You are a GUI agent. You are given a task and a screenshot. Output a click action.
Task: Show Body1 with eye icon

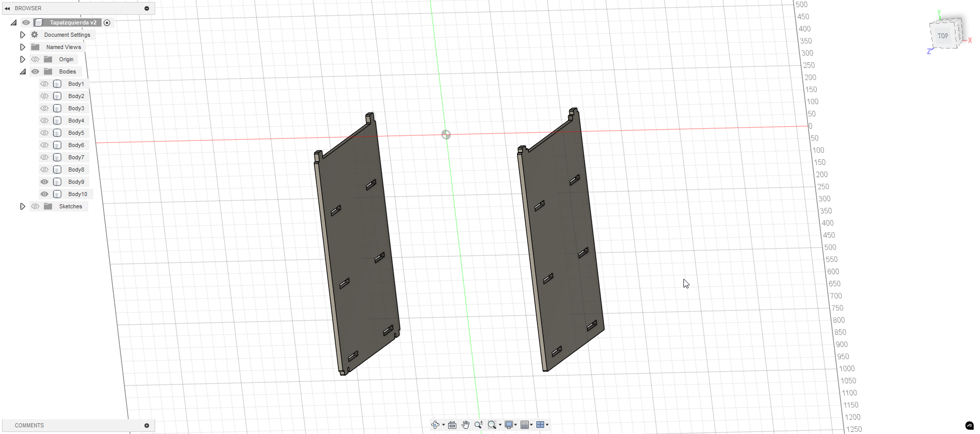tap(44, 84)
